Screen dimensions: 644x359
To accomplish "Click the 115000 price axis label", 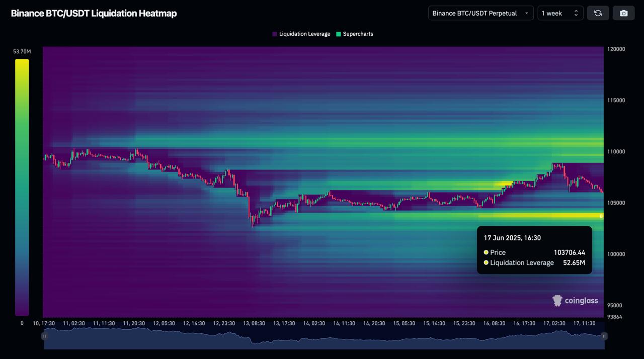I will (617, 101).
